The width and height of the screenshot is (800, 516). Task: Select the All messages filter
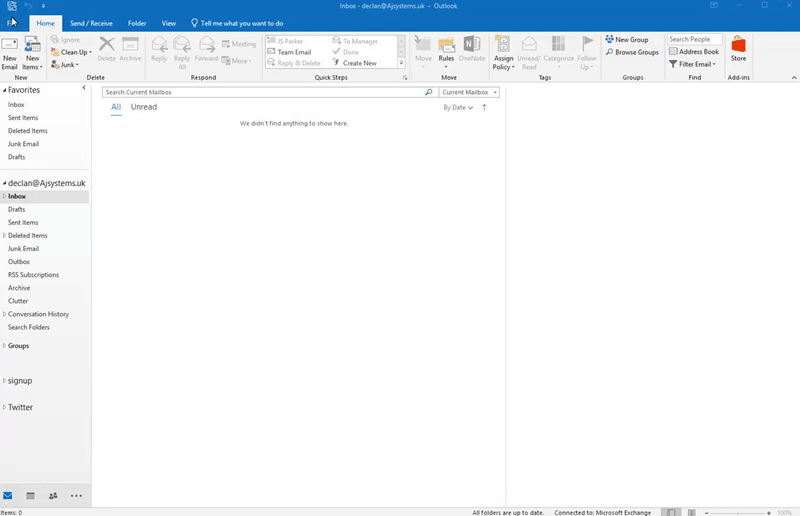coord(116,107)
